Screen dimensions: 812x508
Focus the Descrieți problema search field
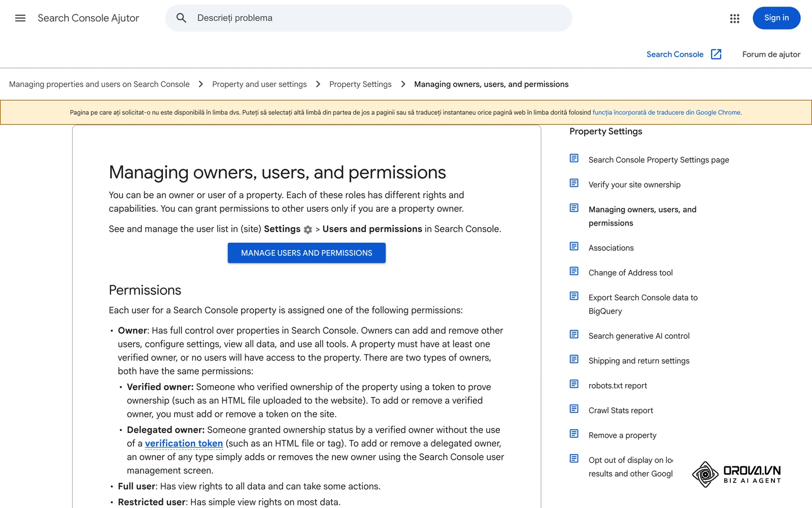(x=369, y=18)
